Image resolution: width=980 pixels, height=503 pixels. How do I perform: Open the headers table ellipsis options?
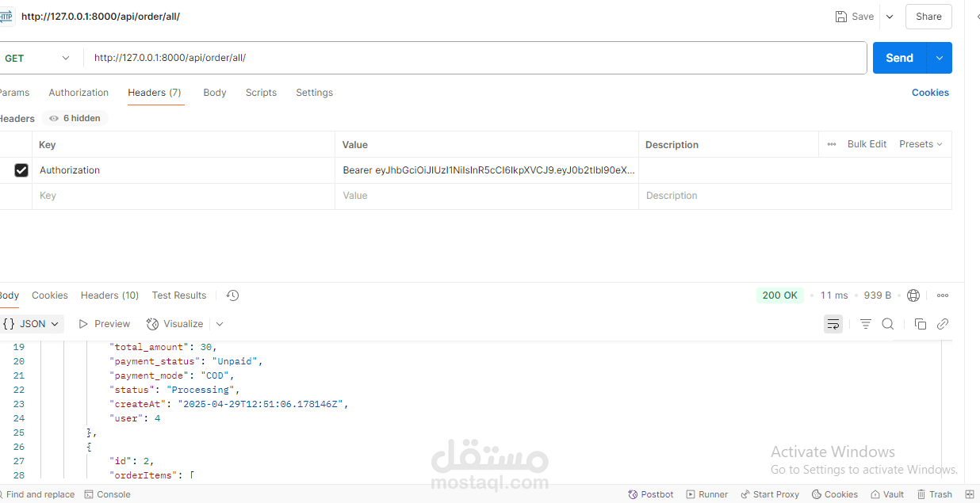(x=832, y=144)
